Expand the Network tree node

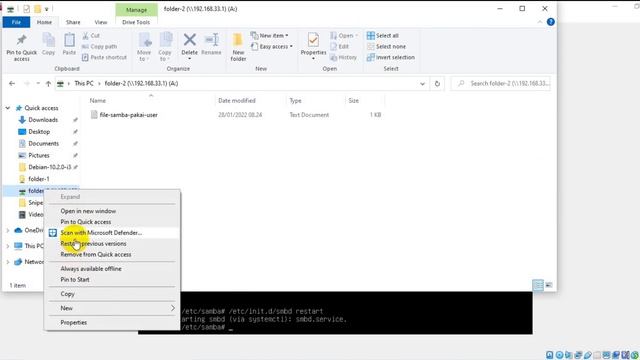8,262
